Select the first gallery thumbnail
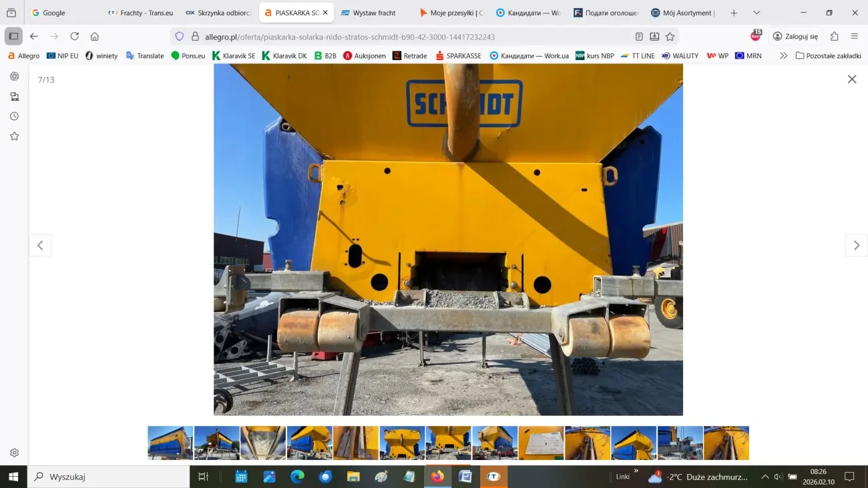This screenshot has width=868, height=488. 170,443
